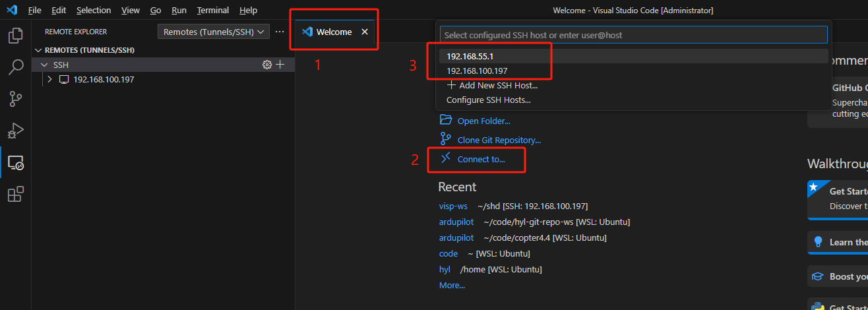Click the Clone Git Repository link
868x310 pixels.
pos(499,140)
